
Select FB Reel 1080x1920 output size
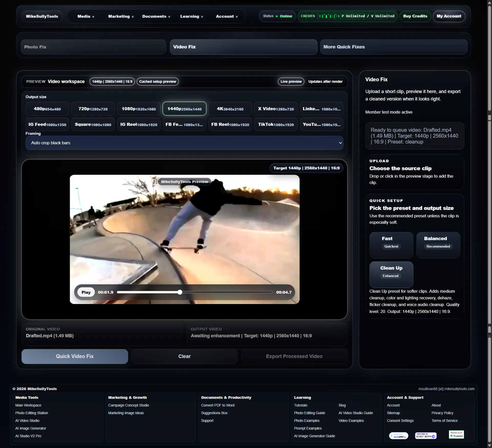(x=230, y=124)
